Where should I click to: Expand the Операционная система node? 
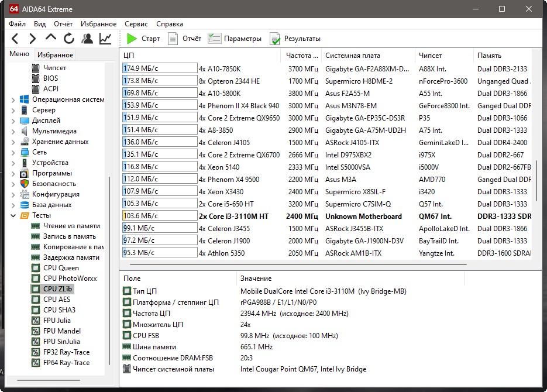click(13, 100)
